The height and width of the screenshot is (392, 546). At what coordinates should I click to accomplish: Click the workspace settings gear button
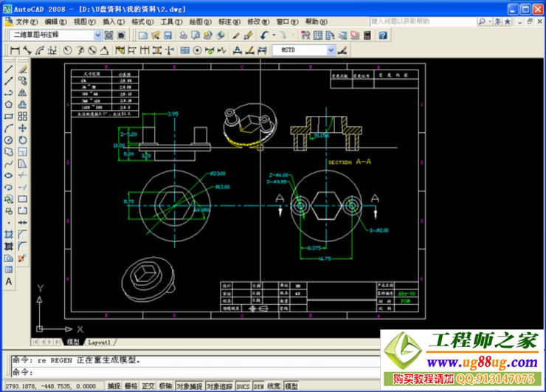point(109,35)
